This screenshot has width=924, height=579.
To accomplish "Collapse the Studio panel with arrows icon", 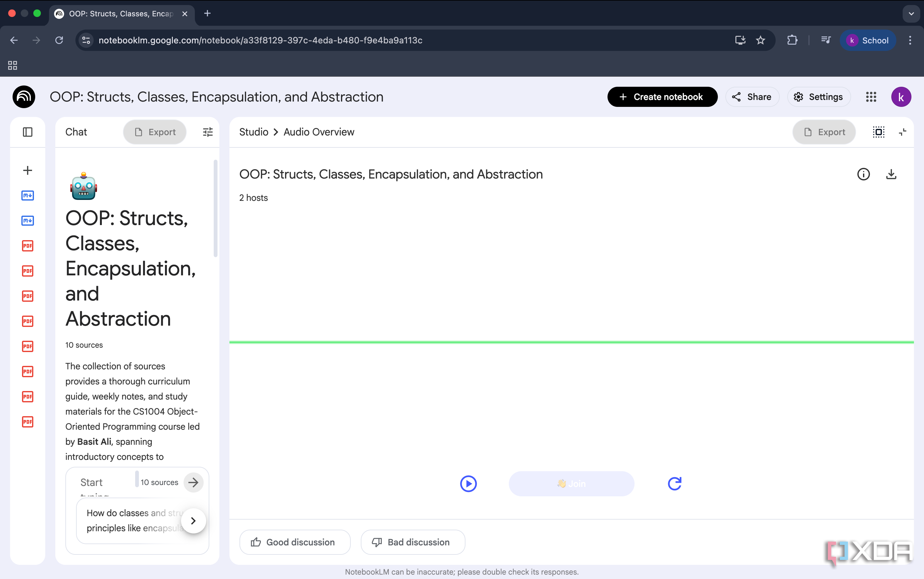I will [903, 132].
